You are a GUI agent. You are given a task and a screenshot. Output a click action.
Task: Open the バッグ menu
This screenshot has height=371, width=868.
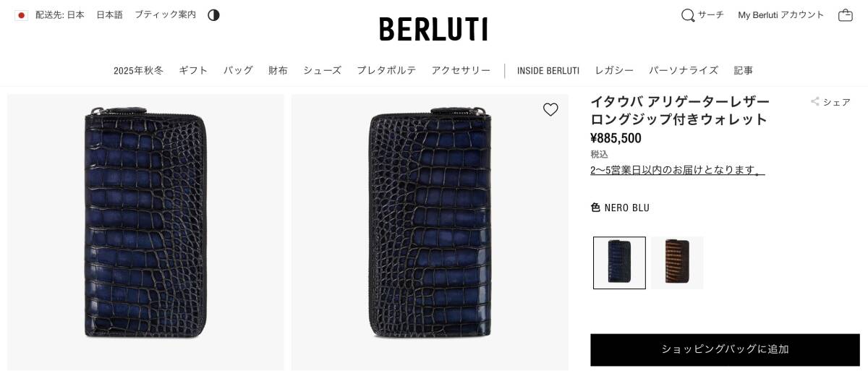(238, 70)
